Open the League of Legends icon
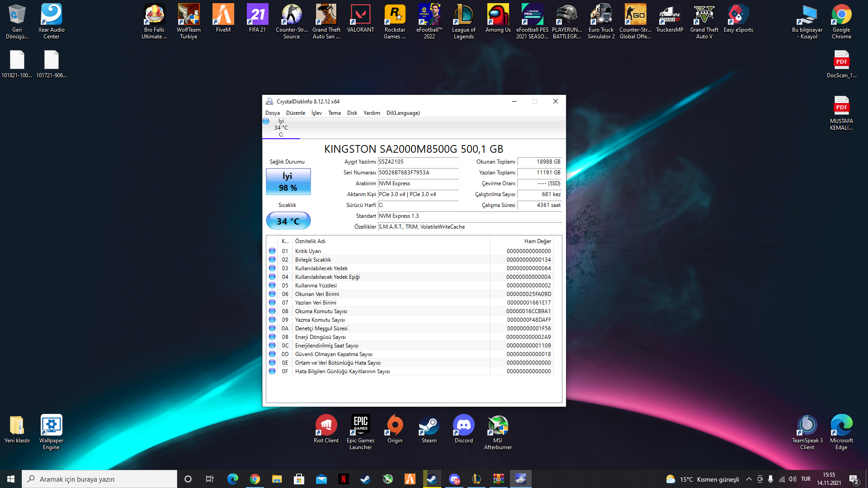Viewport: 868px width, 488px height. click(463, 21)
